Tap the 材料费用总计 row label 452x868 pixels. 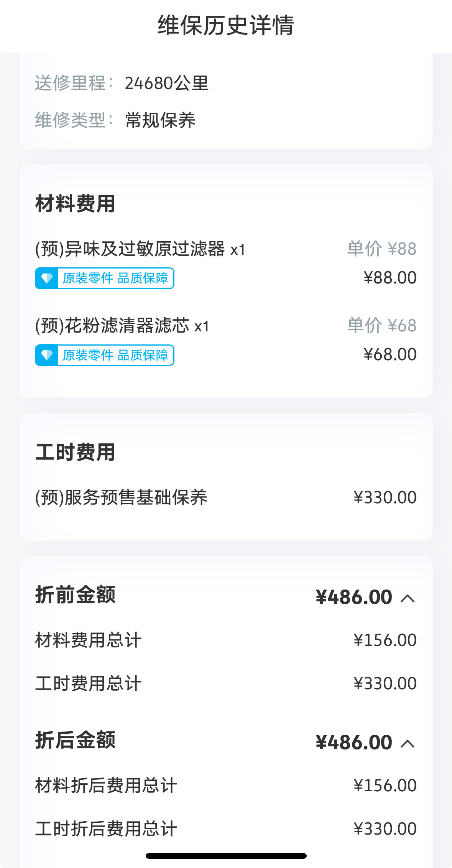[88, 640]
